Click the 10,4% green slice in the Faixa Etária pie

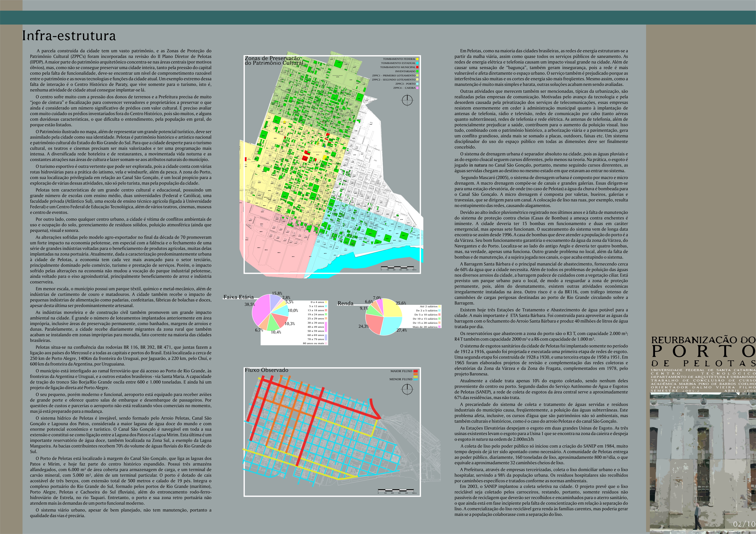[x=273, y=324]
